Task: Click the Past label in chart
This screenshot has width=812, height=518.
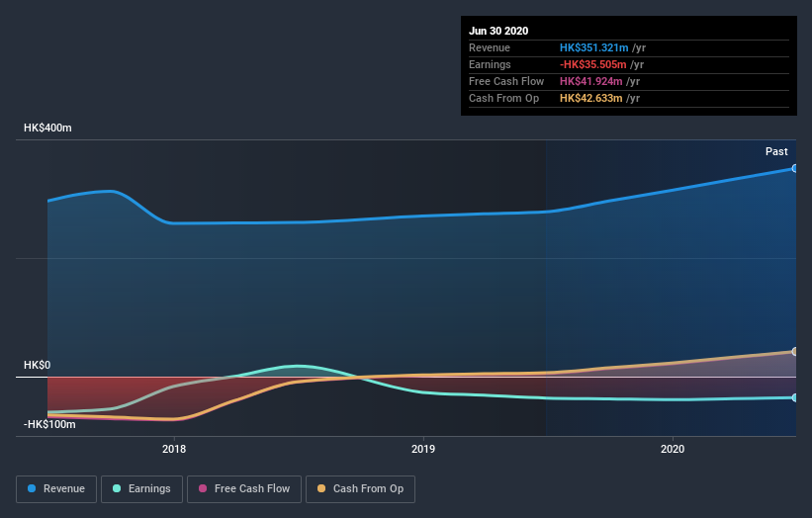Action: (776, 151)
